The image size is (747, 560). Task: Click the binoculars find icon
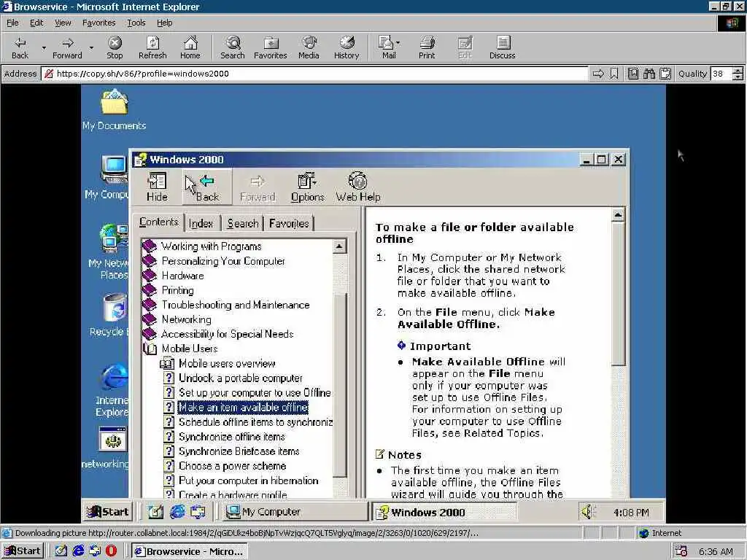coord(649,74)
